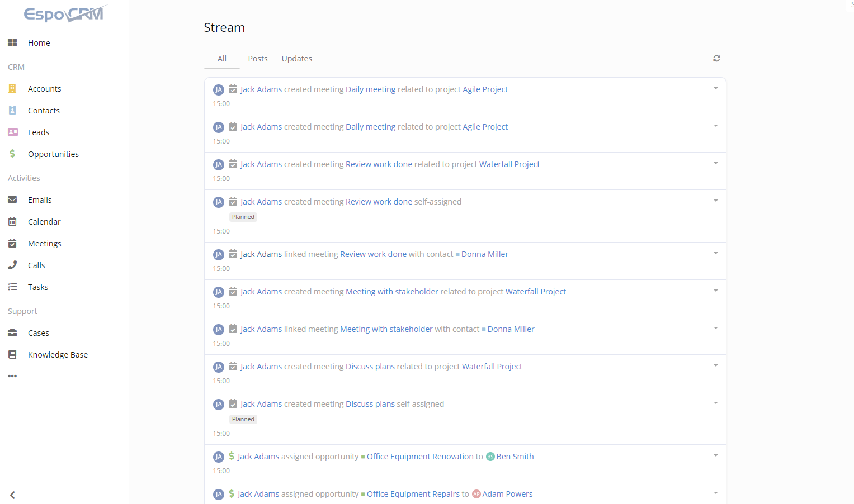Open Office Equipment Repairs opportunity
Viewport: 854px width, 504px height.
(413, 494)
